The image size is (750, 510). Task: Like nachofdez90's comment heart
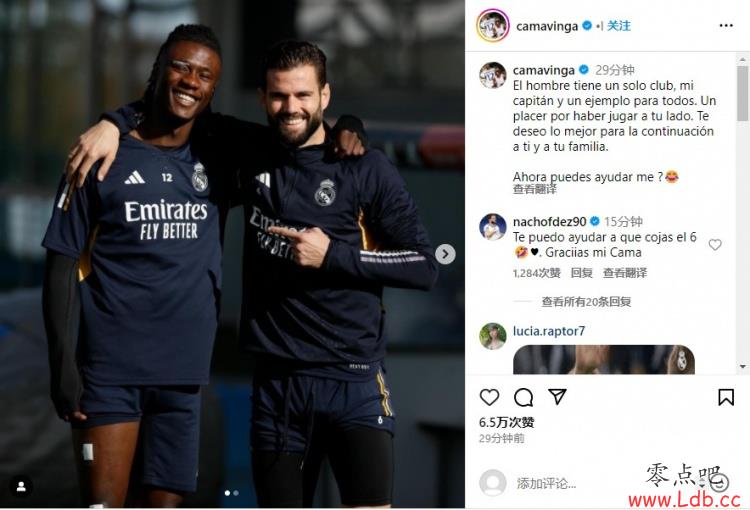(715, 244)
